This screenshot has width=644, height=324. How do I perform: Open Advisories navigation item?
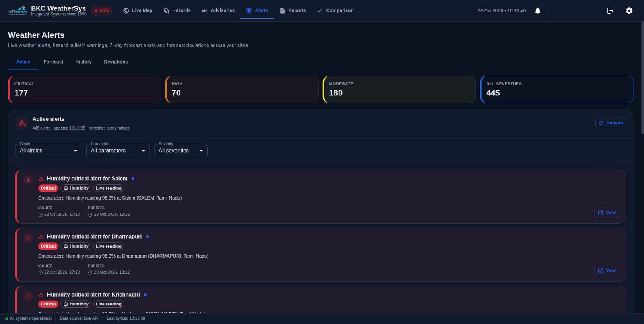218,10
